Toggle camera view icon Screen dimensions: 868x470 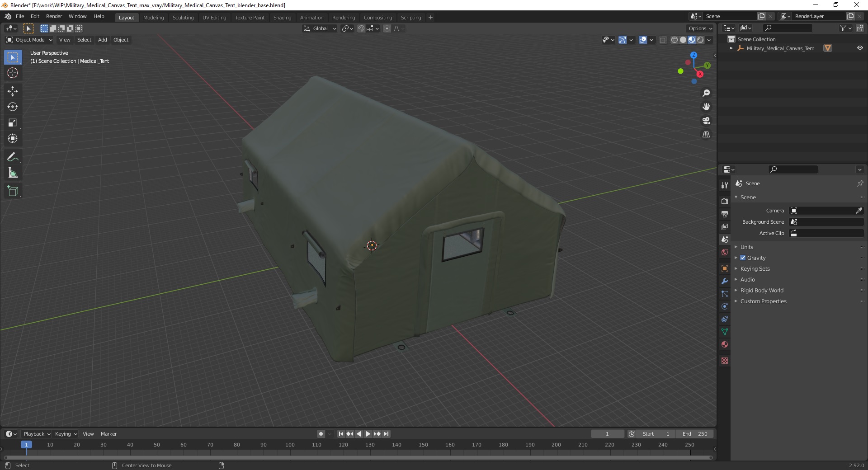click(x=706, y=121)
